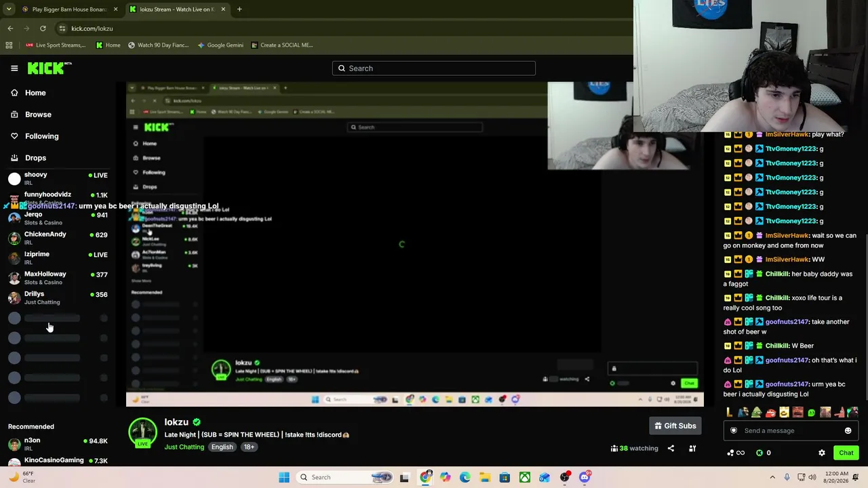Open Browse in the Kick sidebar
Image resolution: width=868 pixels, height=488 pixels.
click(x=38, y=115)
